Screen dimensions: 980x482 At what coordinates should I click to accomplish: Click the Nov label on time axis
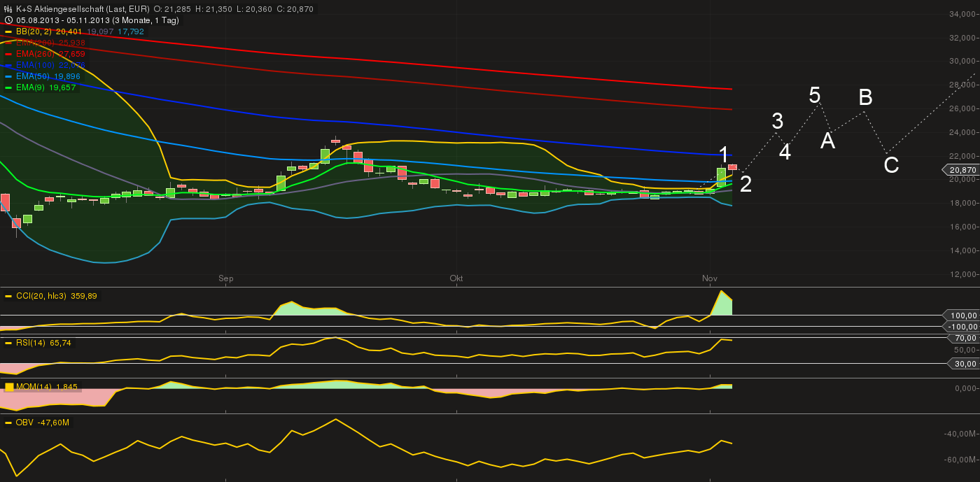[710, 278]
